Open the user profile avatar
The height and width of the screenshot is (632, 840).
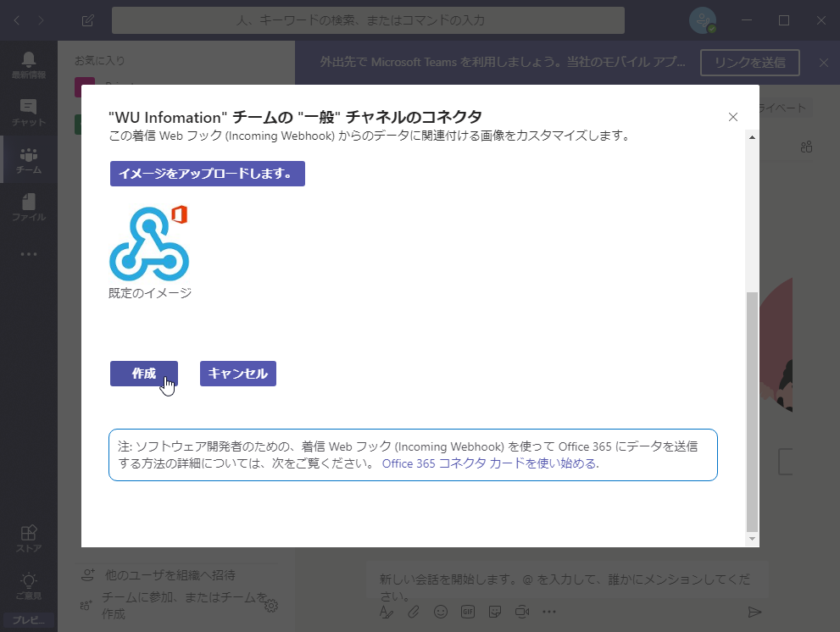tap(703, 20)
